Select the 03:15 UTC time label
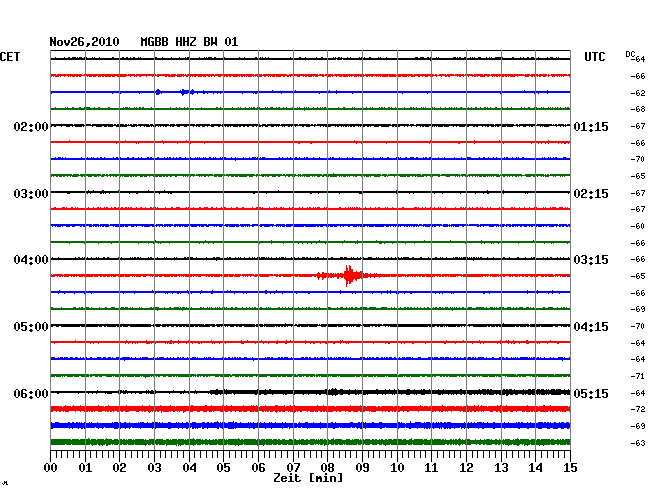Viewport: 650px width, 494px height. [x=591, y=260]
